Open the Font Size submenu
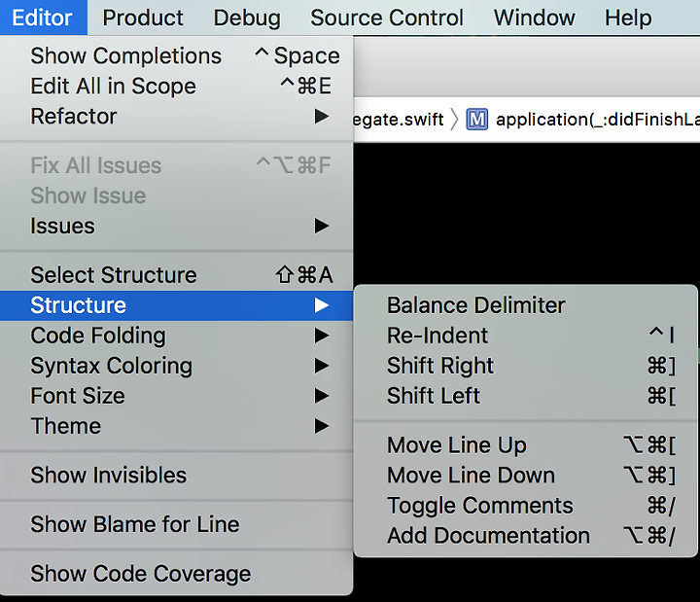The width and height of the screenshot is (700, 602). (x=176, y=396)
